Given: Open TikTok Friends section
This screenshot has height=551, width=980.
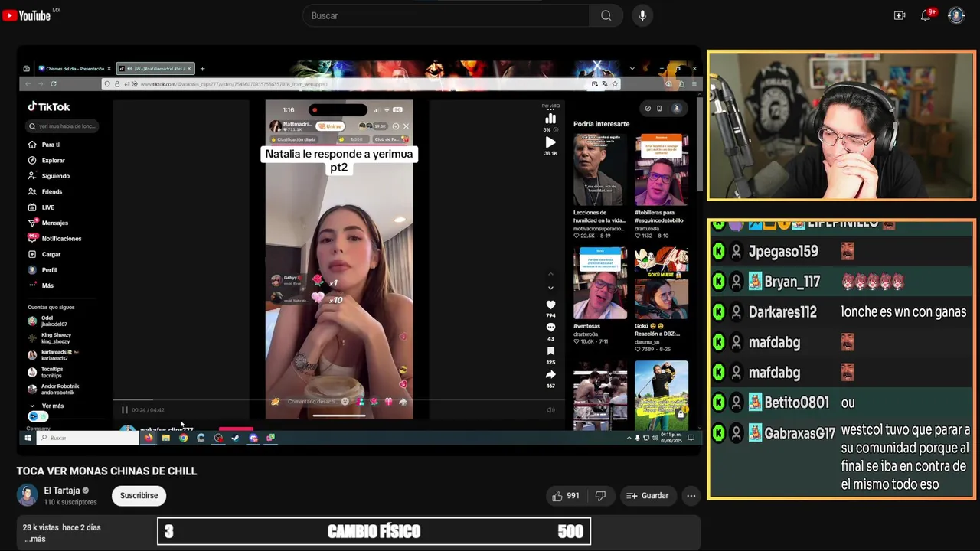Looking at the screenshot, I should 45,192.
